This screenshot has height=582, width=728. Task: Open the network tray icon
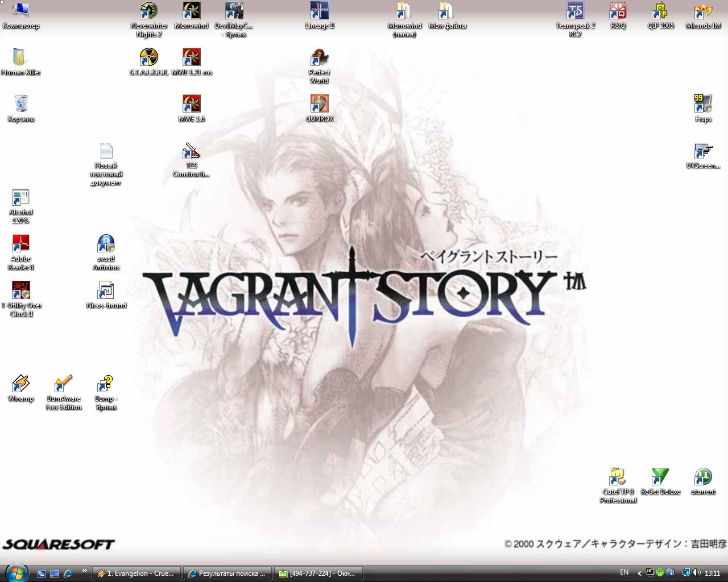point(686,573)
